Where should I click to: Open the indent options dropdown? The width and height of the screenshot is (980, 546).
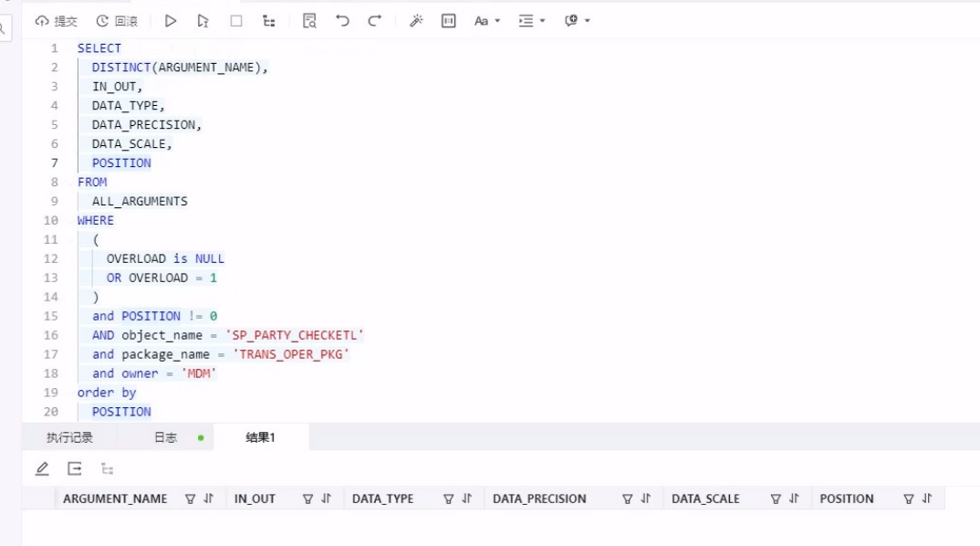[532, 21]
